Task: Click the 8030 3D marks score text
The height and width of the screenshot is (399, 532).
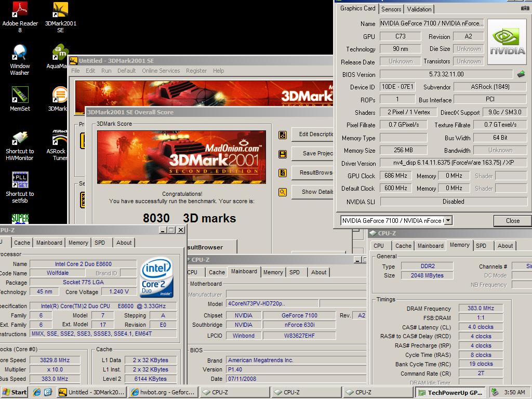Action: click(189, 218)
